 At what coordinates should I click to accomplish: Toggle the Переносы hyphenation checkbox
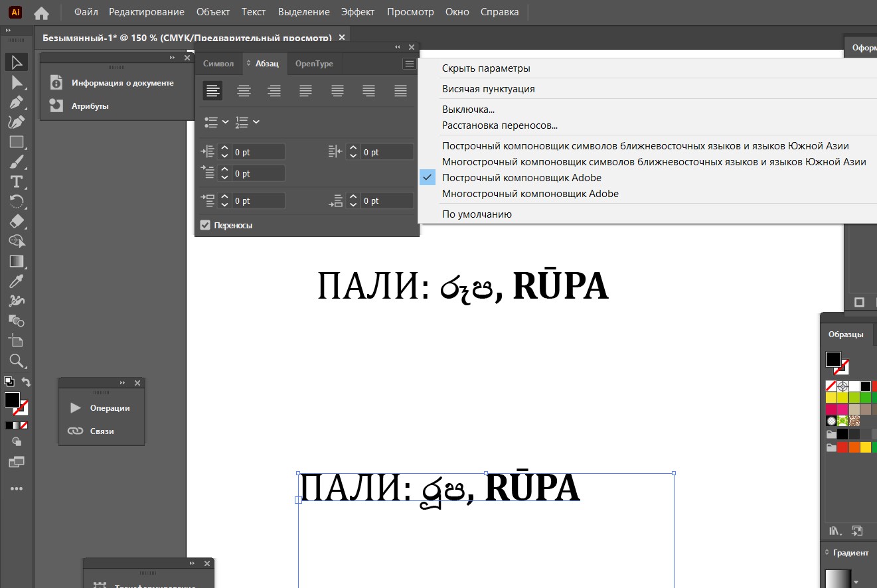pos(205,226)
